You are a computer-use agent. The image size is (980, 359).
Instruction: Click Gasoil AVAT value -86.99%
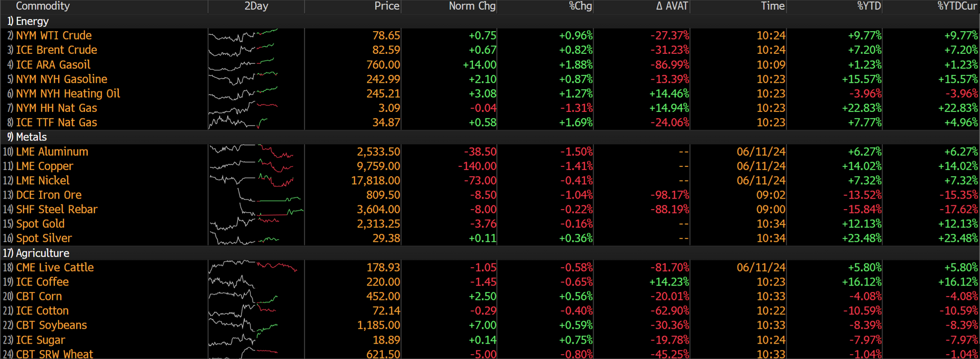tap(669, 64)
